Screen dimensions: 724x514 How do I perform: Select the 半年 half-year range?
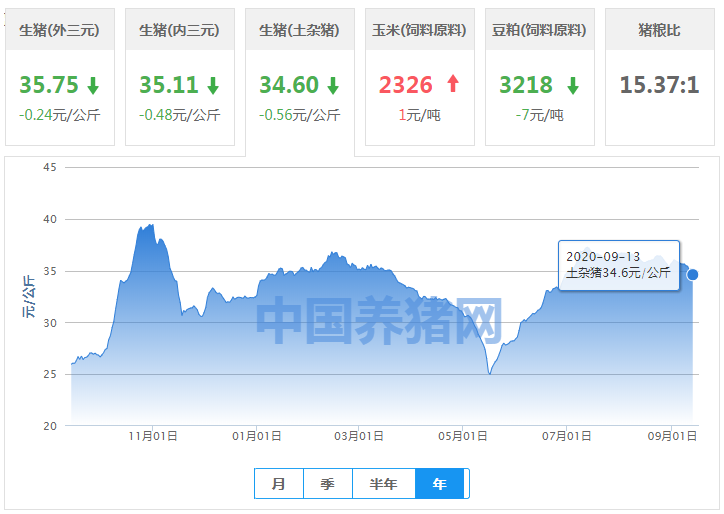pos(383,484)
